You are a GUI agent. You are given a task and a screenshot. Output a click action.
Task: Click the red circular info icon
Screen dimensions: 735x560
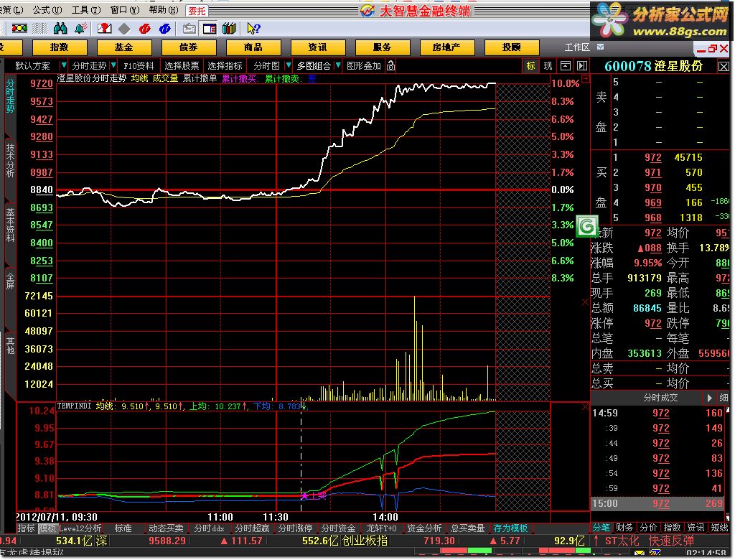(144, 29)
